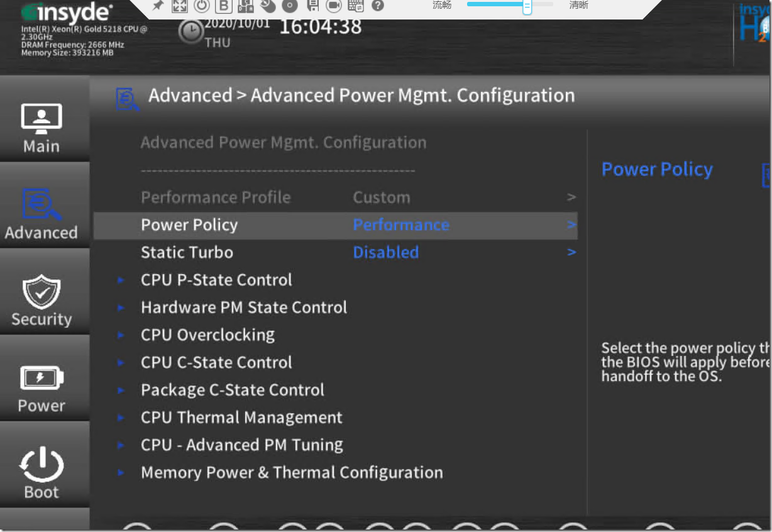Click the virtual disc media icon
The image size is (772, 532).
(x=289, y=6)
